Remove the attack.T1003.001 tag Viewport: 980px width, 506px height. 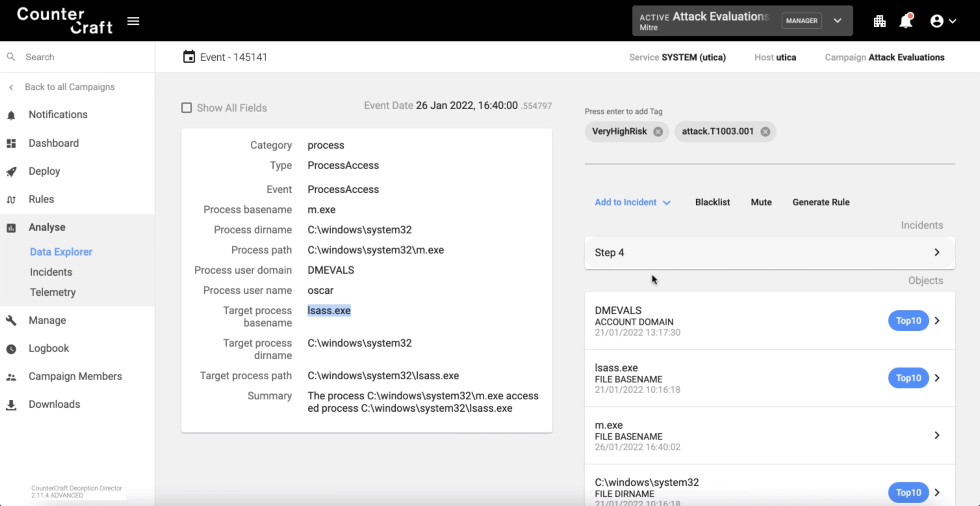point(765,132)
